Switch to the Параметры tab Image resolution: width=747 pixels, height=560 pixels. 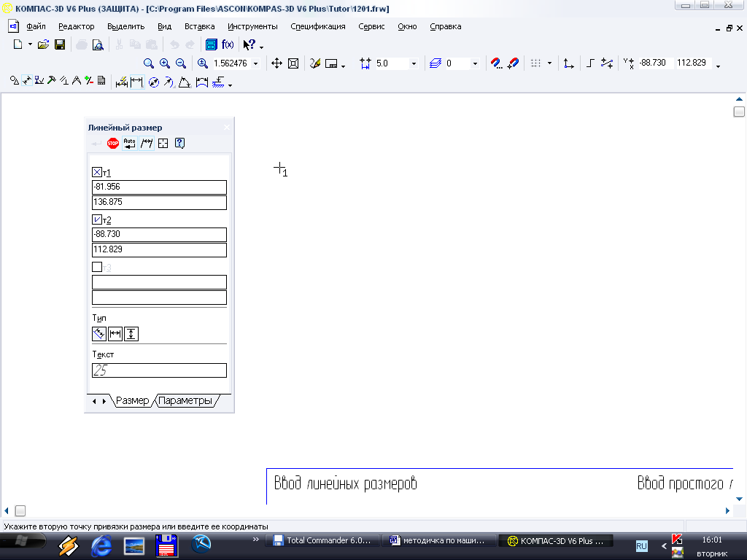point(186,401)
